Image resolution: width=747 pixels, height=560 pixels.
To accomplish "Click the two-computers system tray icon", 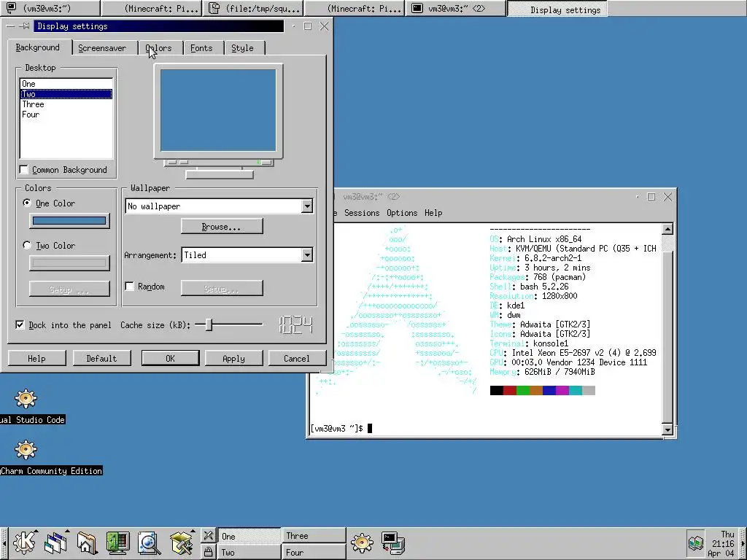I will (695, 542).
